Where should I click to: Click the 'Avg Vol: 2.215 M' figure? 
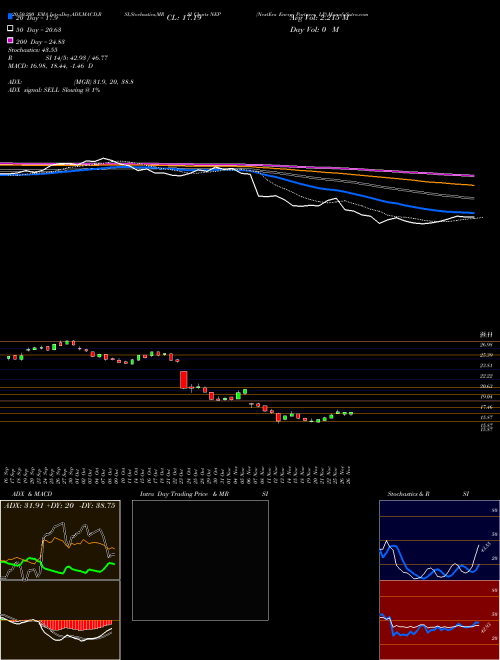click(319, 18)
